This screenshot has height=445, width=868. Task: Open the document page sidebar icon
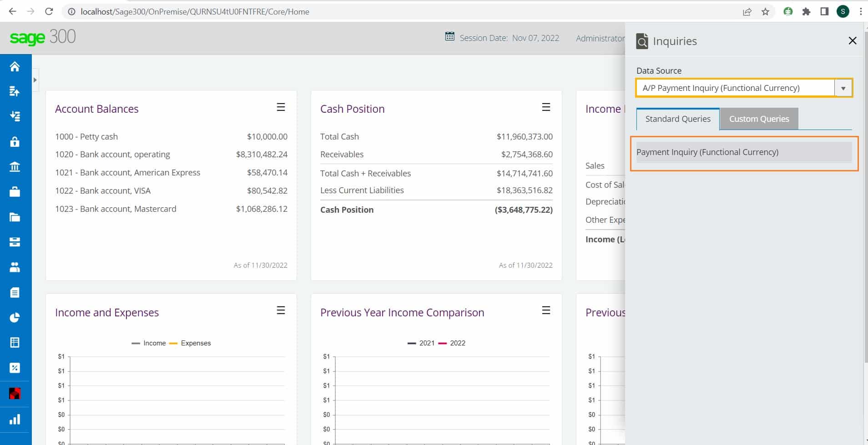tap(15, 292)
